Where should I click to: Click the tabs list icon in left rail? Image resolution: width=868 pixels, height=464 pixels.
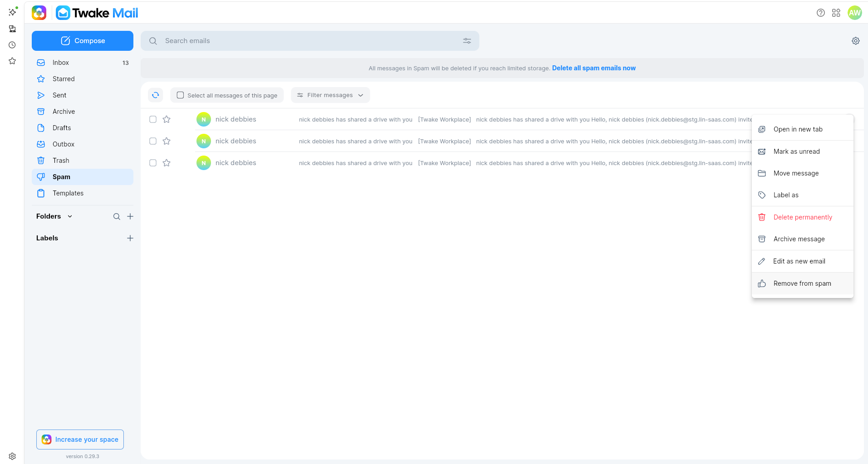(x=12, y=29)
